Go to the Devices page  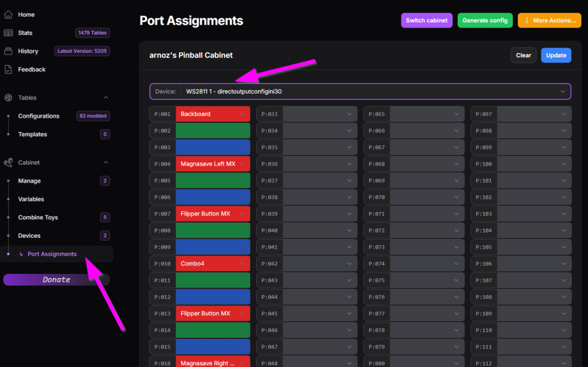(29, 235)
